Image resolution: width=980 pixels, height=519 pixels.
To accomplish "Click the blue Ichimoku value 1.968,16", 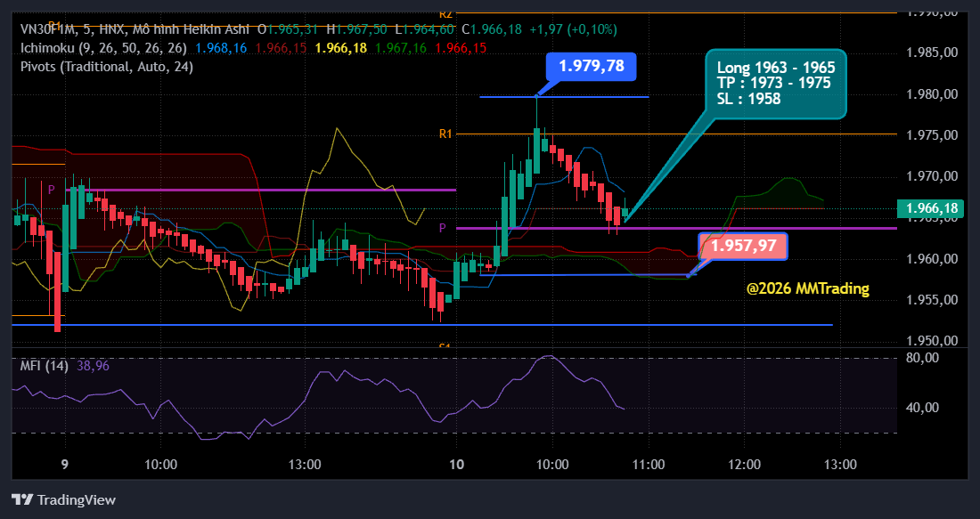I will (222, 48).
